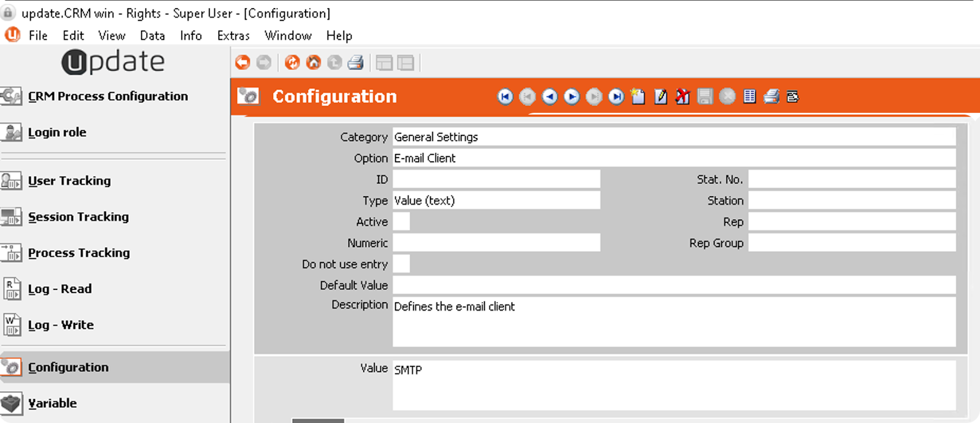Open the Window menu
980x423 pixels.
[288, 36]
